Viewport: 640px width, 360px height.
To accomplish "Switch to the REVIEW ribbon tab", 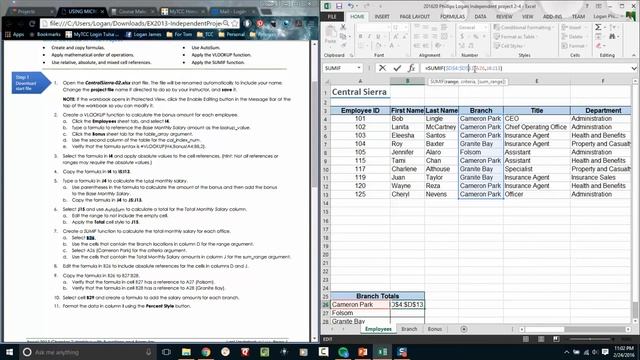I will pyautogui.click(x=504, y=16).
